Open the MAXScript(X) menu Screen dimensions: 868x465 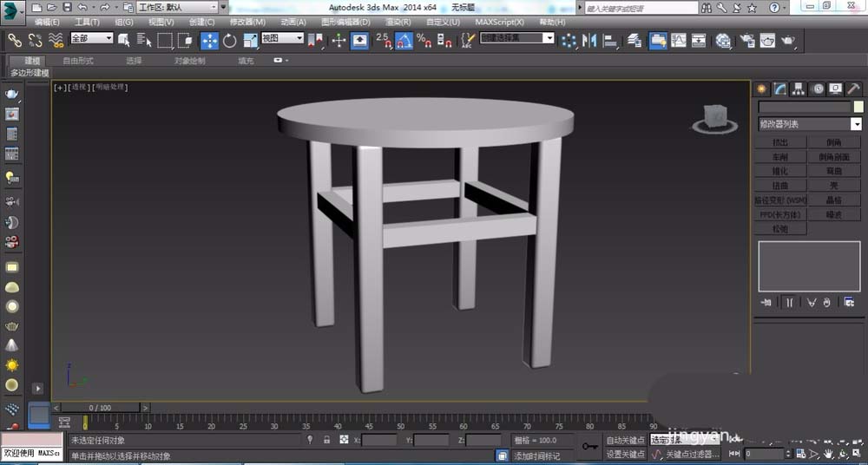click(x=499, y=23)
